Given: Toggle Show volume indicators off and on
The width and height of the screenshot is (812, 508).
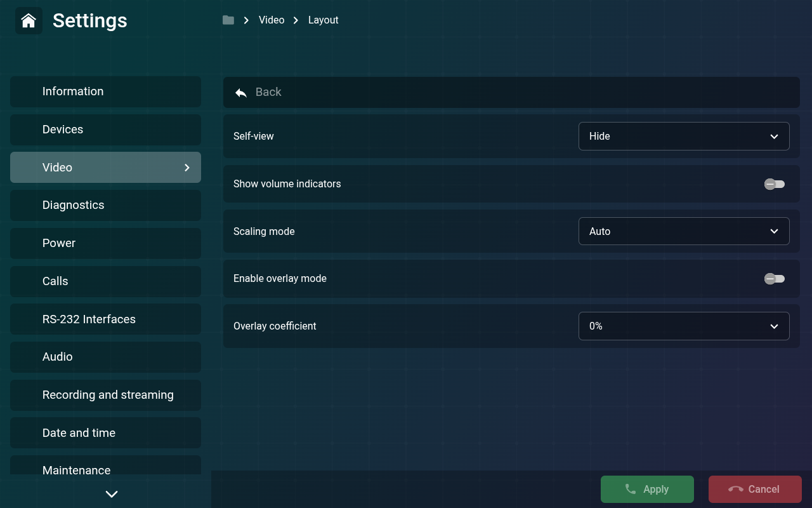Looking at the screenshot, I should [775, 184].
